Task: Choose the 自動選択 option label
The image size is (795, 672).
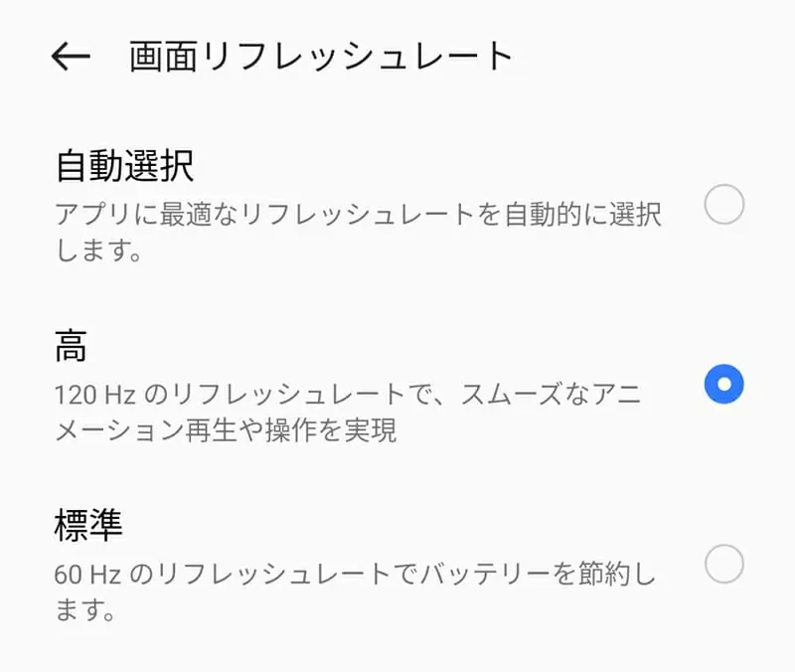Action: pyautogui.click(x=124, y=166)
